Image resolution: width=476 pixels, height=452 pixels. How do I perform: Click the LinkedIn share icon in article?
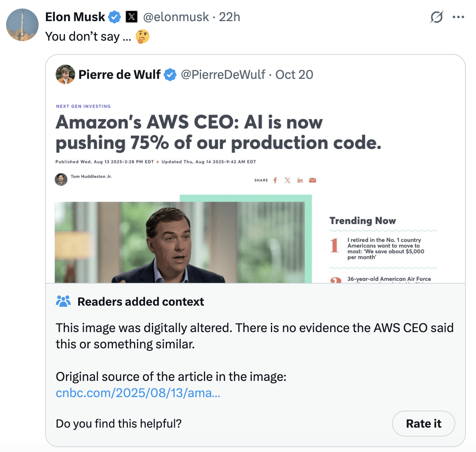(x=300, y=180)
